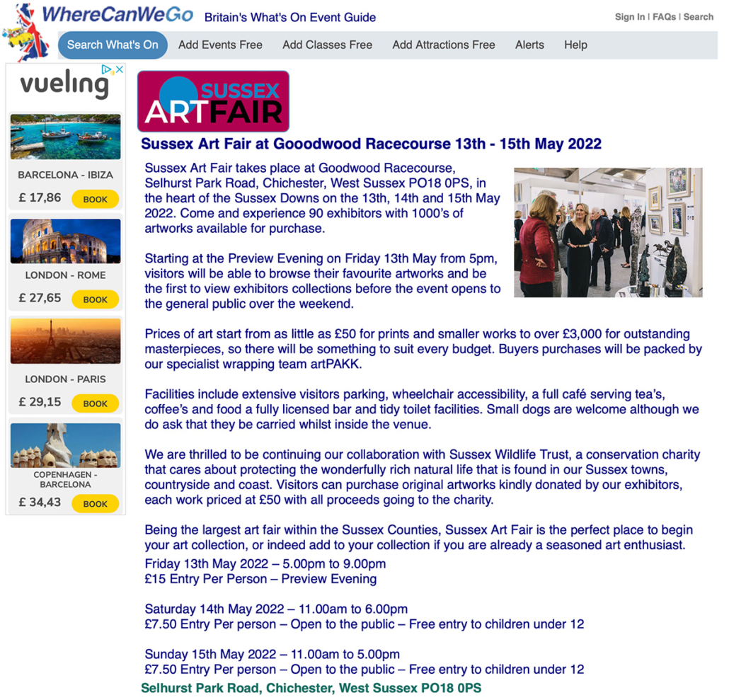
Task: Click the WhereCanWeGo site title
Action: tap(117, 14)
